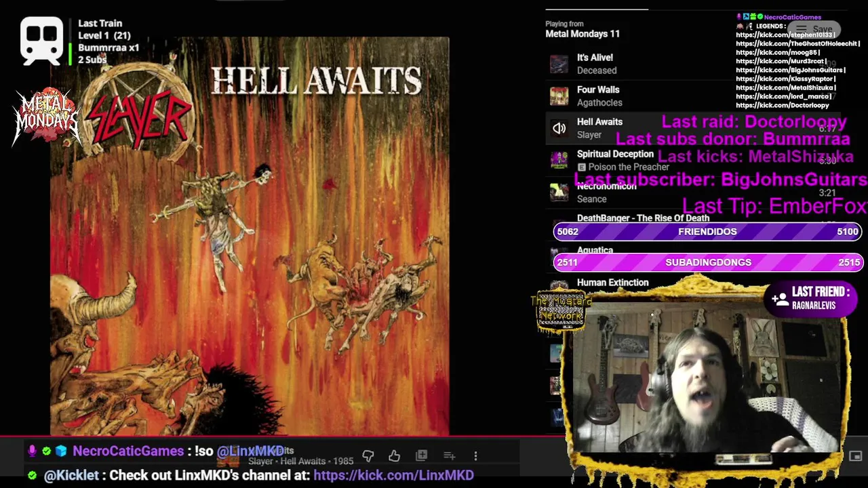Screen dimensions: 868x488
Task: Open the three-dot more options menu
Action: point(475,456)
